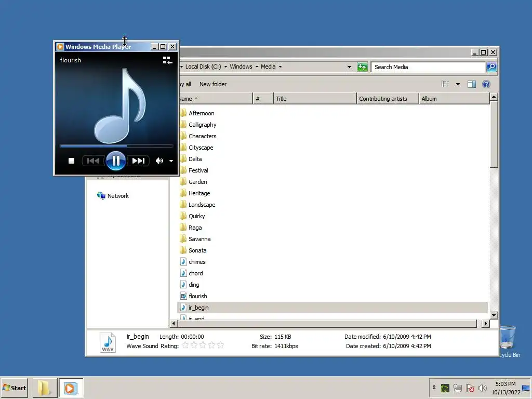Click the green refresh button in Explorer
532x399 pixels.
(362, 67)
